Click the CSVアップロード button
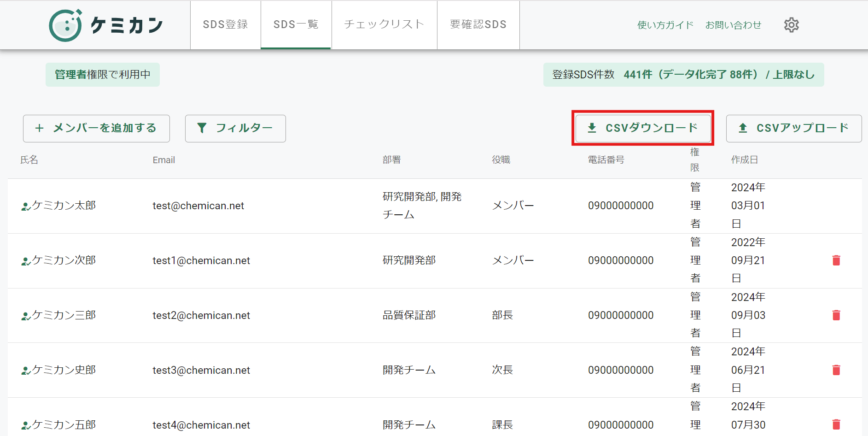868x436 pixels. click(794, 128)
